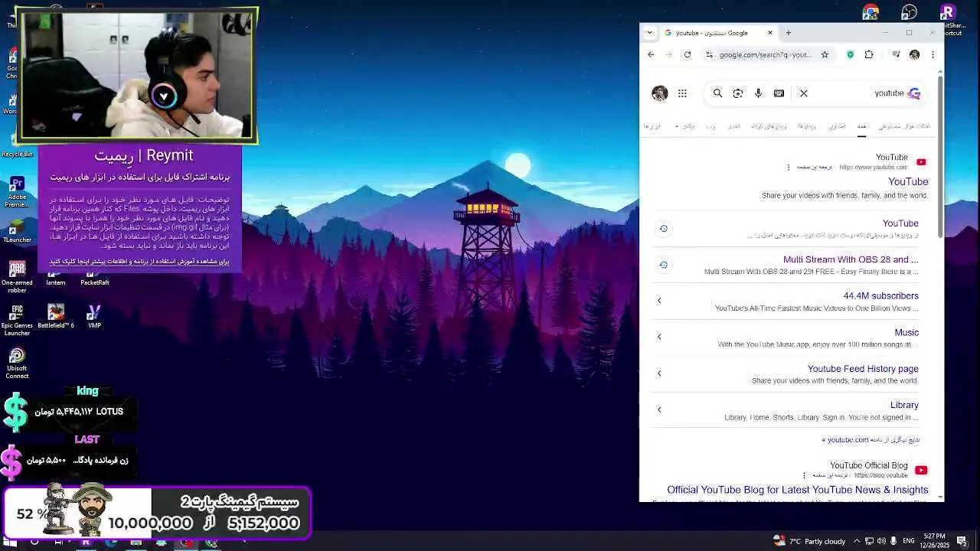980x551 pixels.
Task: Expand chevron beside Library result
Action: [x=659, y=409]
